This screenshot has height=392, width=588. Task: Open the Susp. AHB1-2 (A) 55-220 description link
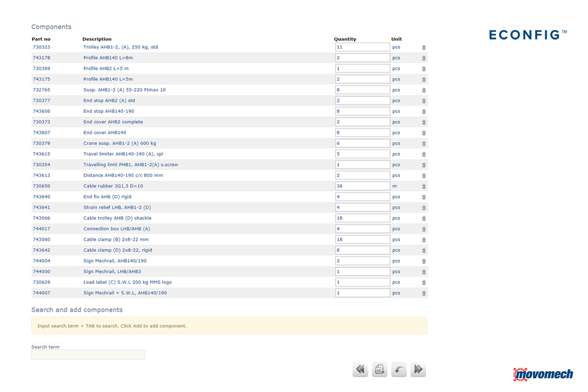(x=124, y=90)
